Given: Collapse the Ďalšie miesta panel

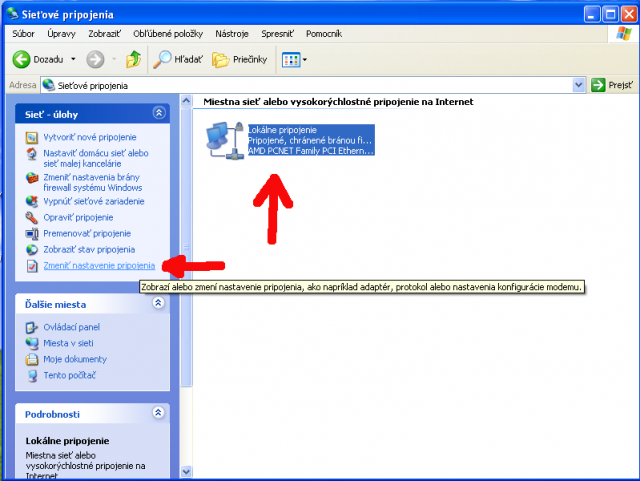Looking at the screenshot, I should [x=158, y=303].
